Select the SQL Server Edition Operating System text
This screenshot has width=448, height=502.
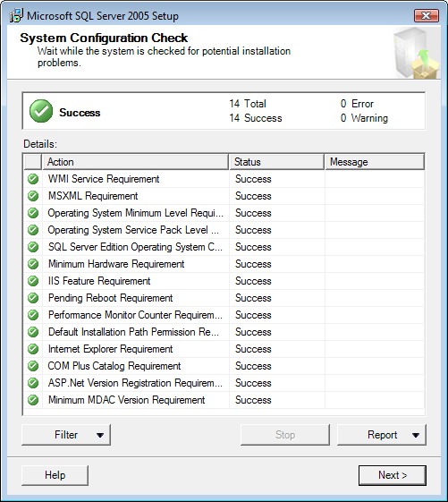[x=135, y=247]
